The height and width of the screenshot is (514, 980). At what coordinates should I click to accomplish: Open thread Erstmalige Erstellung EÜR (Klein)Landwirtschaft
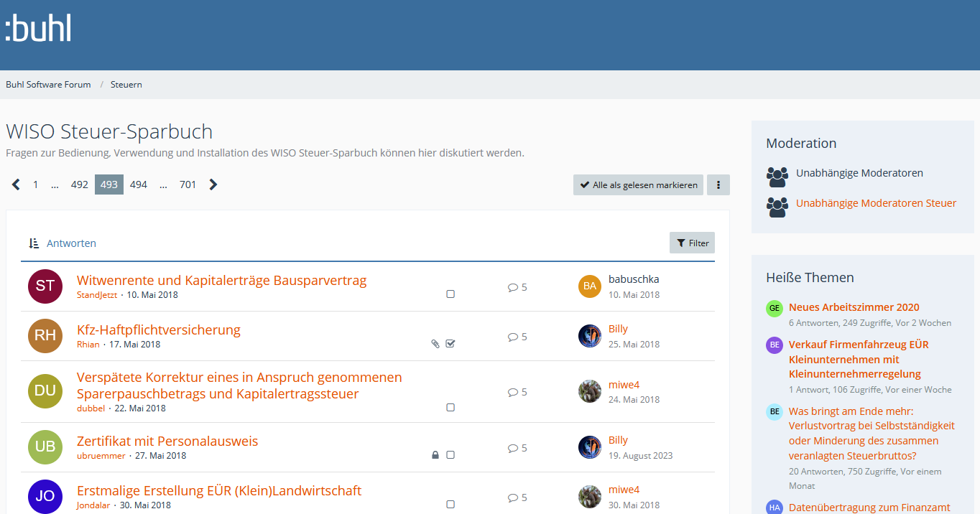(x=219, y=491)
